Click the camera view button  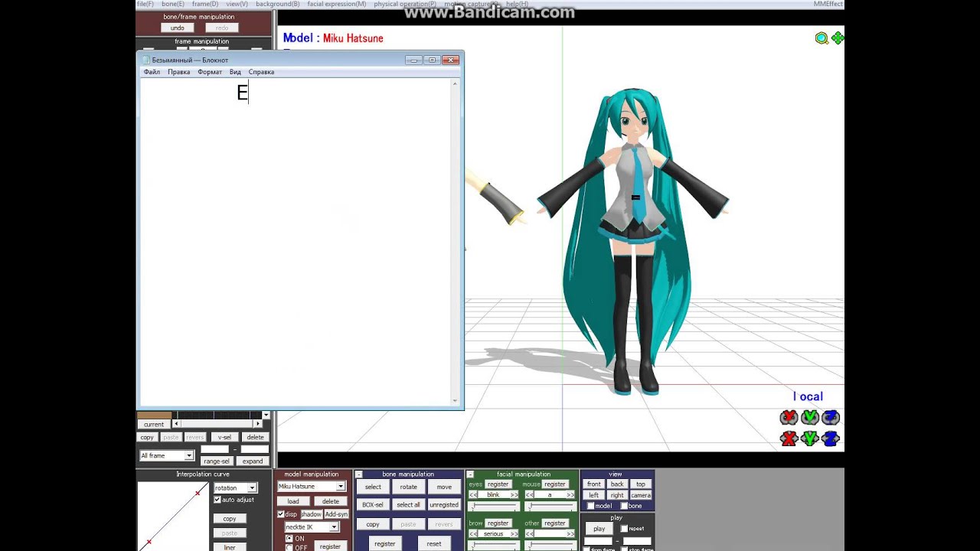click(x=641, y=495)
